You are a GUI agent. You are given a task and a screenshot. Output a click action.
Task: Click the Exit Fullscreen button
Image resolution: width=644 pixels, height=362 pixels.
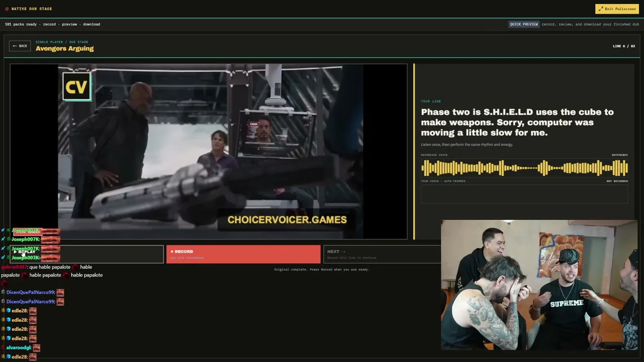[617, 9]
